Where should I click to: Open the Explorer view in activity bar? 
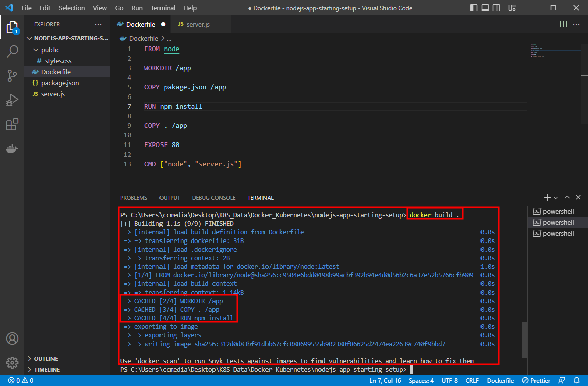pos(12,28)
